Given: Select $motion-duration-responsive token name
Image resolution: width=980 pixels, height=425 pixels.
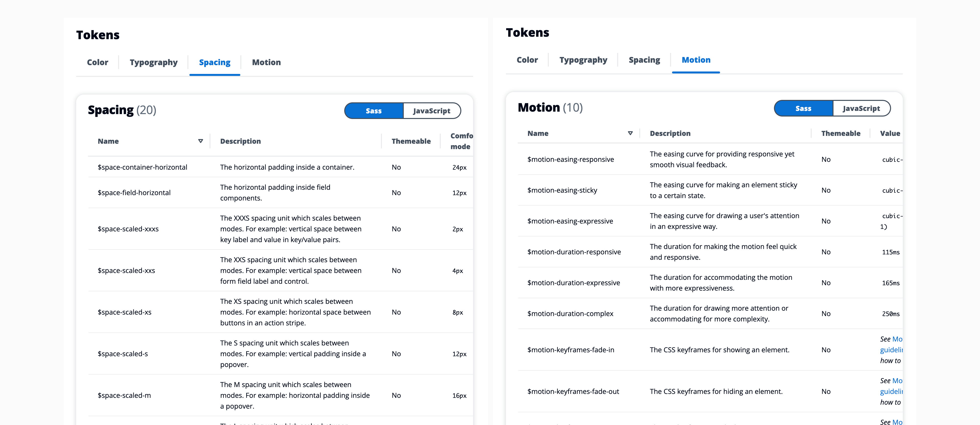Looking at the screenshot, I should click(574, 252).
